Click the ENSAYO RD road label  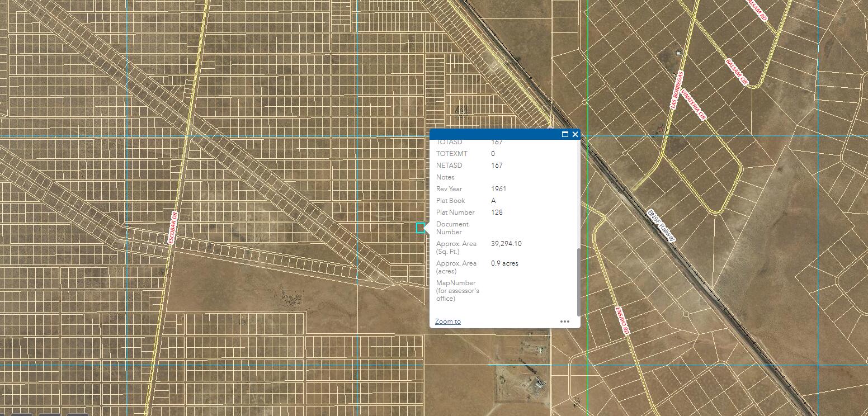(622, 320)
